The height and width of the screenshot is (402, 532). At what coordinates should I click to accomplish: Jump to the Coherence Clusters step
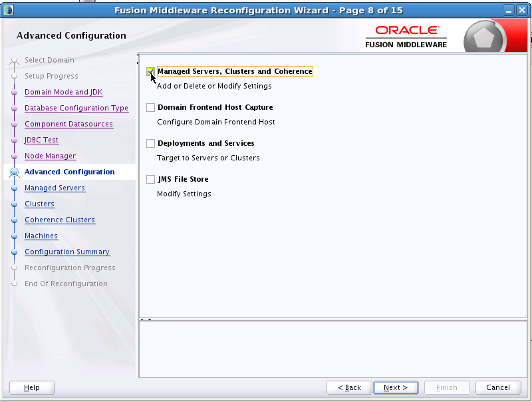(60, 220)
